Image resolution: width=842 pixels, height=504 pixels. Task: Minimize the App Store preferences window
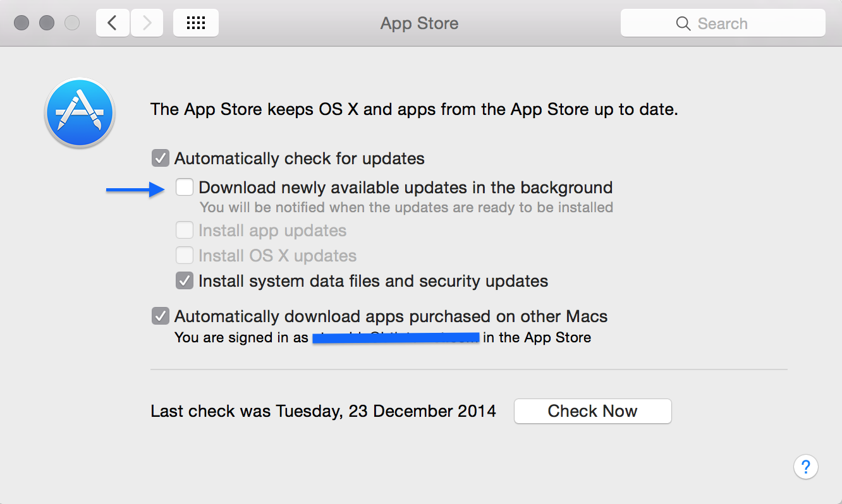tap(47, 23)
